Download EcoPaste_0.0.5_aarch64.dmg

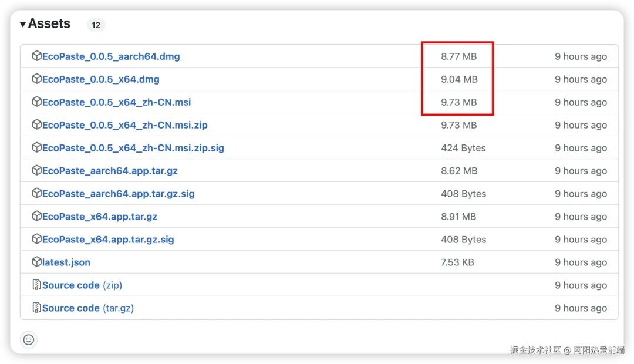pyautogui.click(x=111, y=56)
